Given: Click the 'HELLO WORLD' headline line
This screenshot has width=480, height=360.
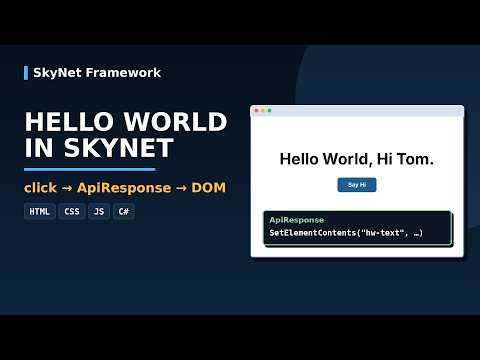Looking at the screenshot, I should point(126,122).
